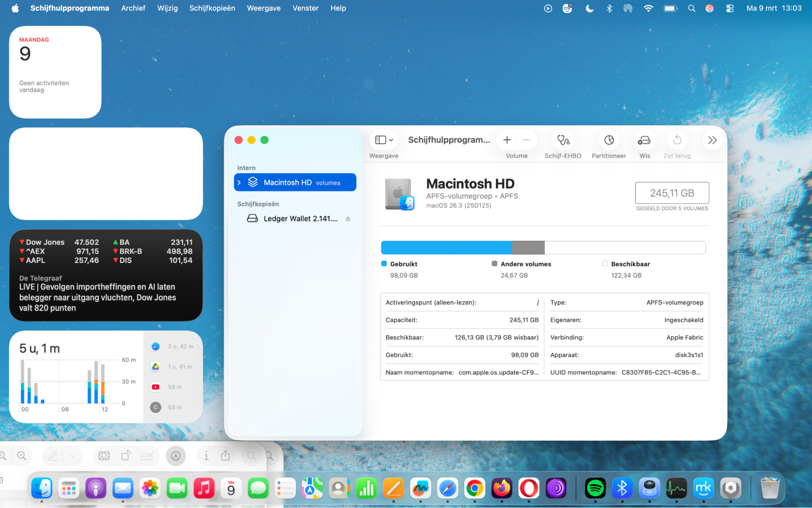
Task: Open the Weergave view dropdown
Action: coord(383,140)
